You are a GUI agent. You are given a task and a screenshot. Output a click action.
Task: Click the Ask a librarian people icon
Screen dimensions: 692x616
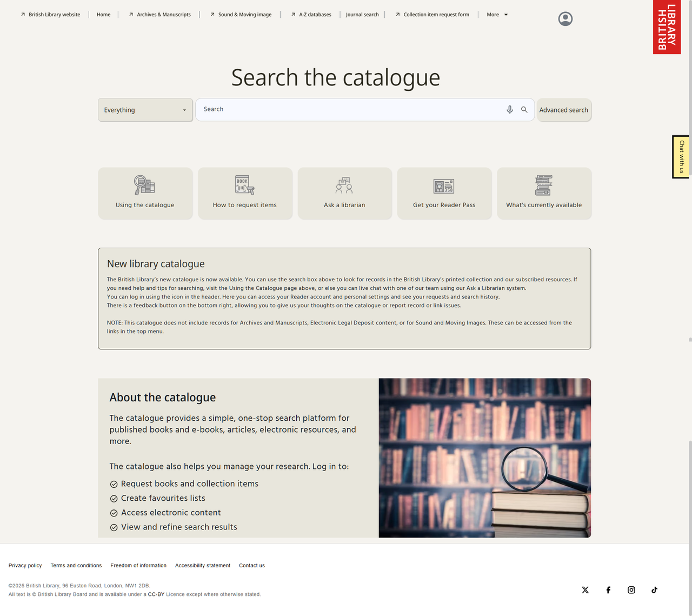coord(344,186)
